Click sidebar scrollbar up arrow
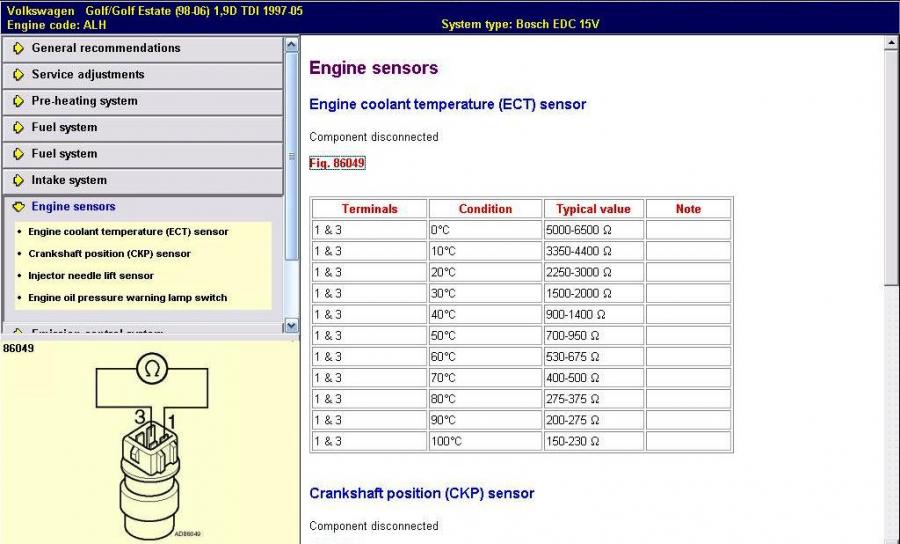 click(291, 45)
